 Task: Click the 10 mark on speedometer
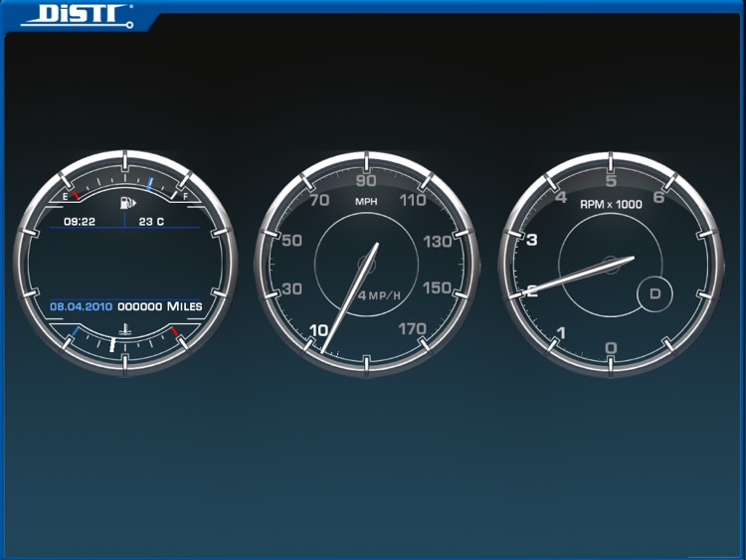coord(318,329)
